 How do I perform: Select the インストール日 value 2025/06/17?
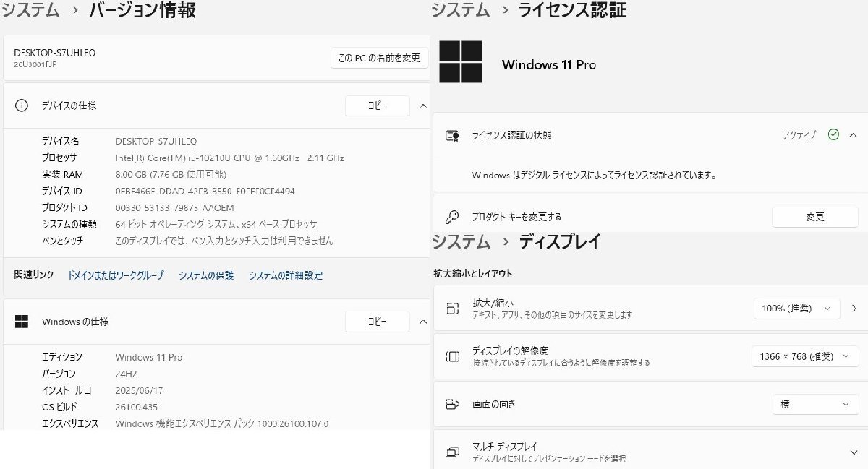[x=140, y=390]
